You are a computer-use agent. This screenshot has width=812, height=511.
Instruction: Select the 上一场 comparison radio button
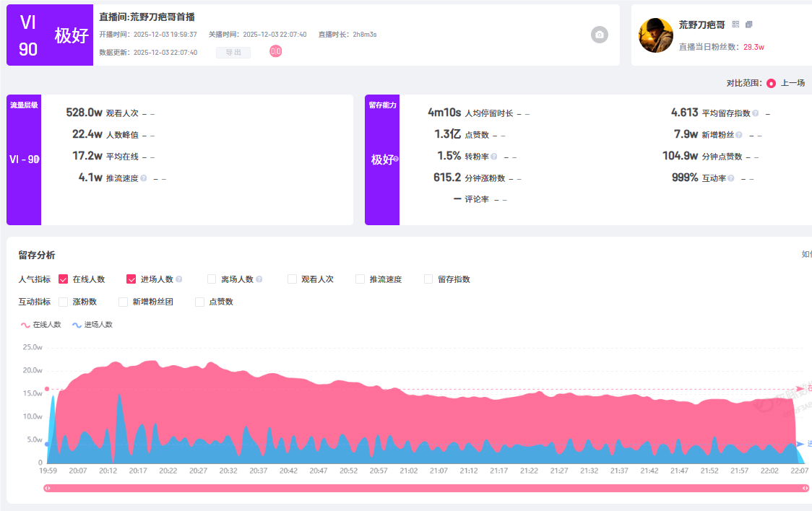[x=771, y=83]
